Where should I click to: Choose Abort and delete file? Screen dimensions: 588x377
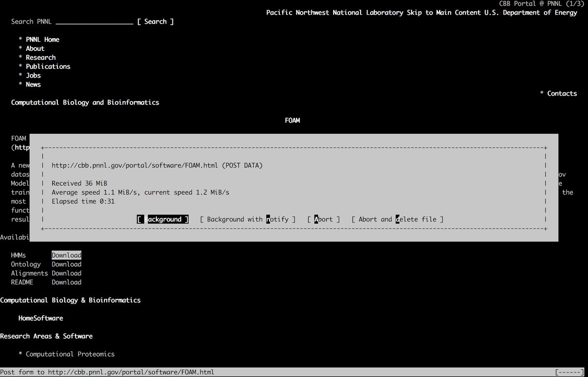click(x=397, y=219)
